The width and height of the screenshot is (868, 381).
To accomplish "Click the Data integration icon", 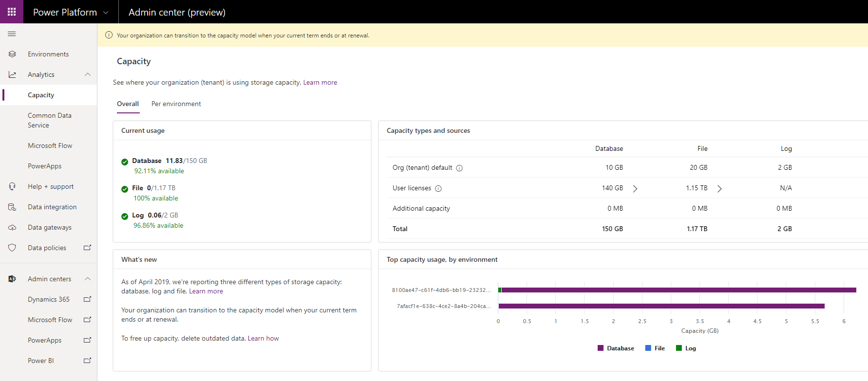I will [12, 207].
